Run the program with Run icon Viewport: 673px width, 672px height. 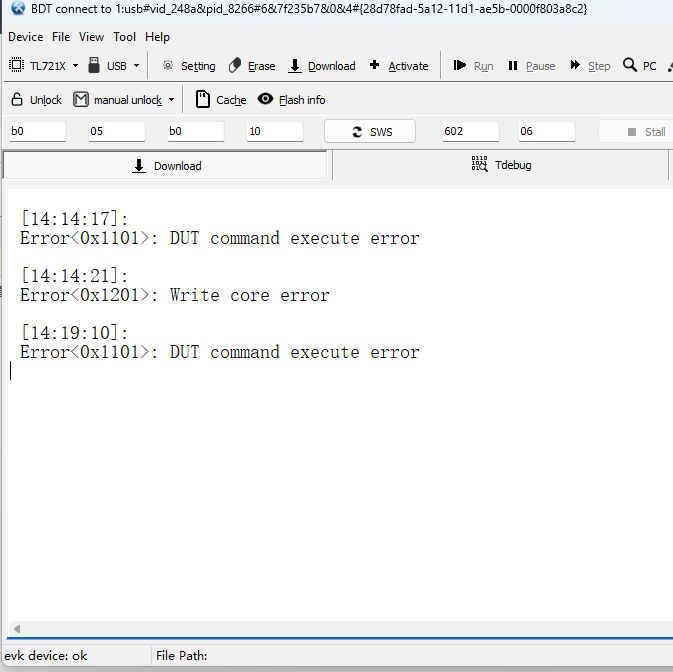(460, 66)
